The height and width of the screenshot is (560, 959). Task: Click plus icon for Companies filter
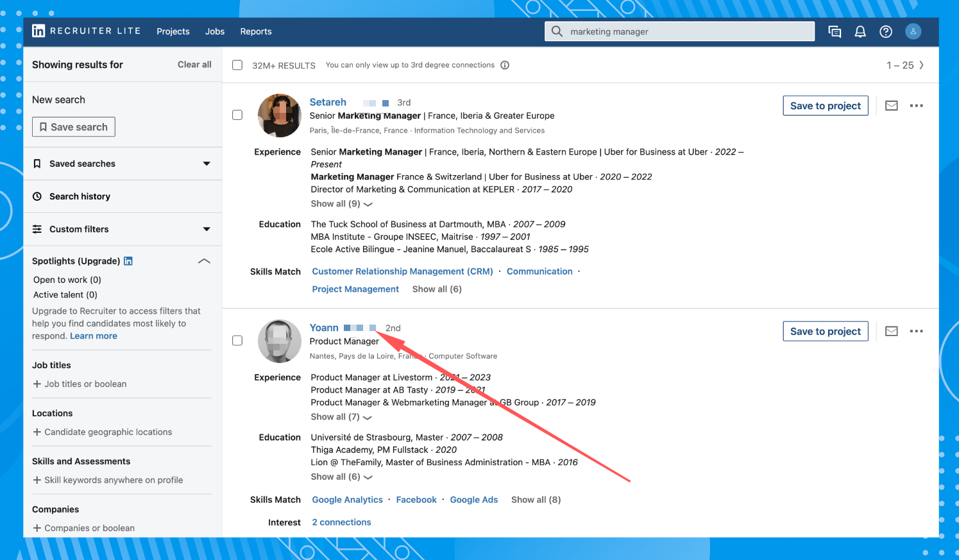(37, 528)
